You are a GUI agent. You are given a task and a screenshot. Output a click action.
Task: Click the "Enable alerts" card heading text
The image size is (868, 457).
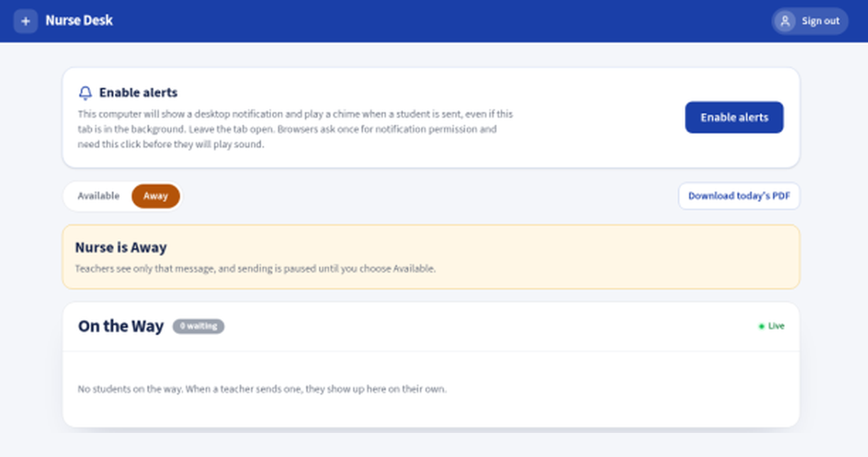tap(138, 93)
